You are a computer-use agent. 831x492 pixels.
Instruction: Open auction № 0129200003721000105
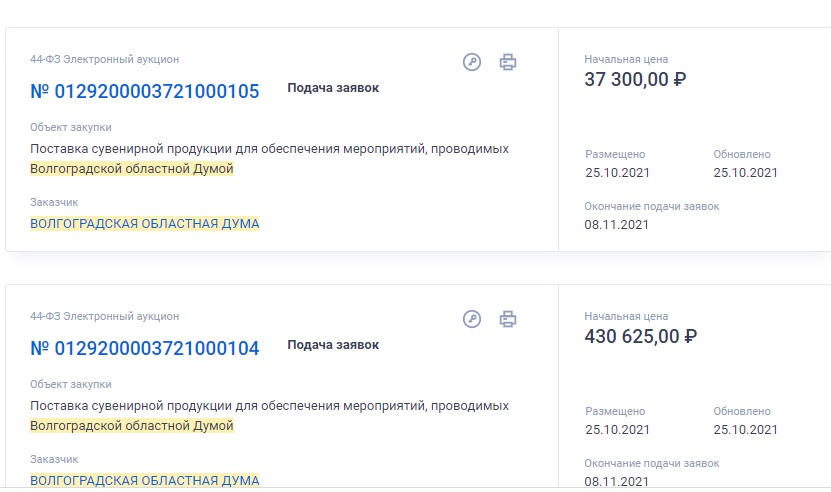(145, 92)
